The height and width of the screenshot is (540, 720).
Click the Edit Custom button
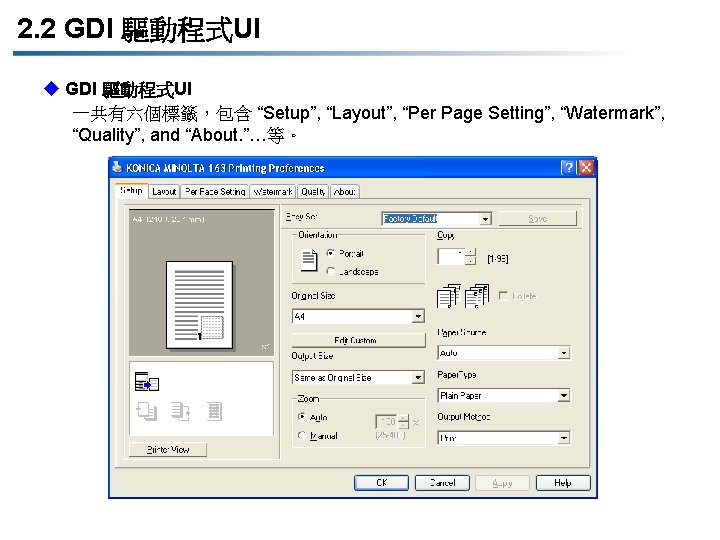(x=358, y=340)
